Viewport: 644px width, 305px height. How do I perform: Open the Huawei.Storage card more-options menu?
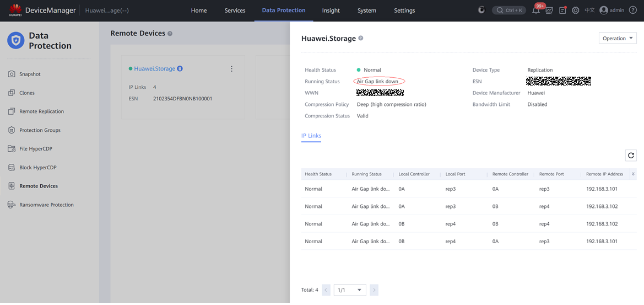231,69
